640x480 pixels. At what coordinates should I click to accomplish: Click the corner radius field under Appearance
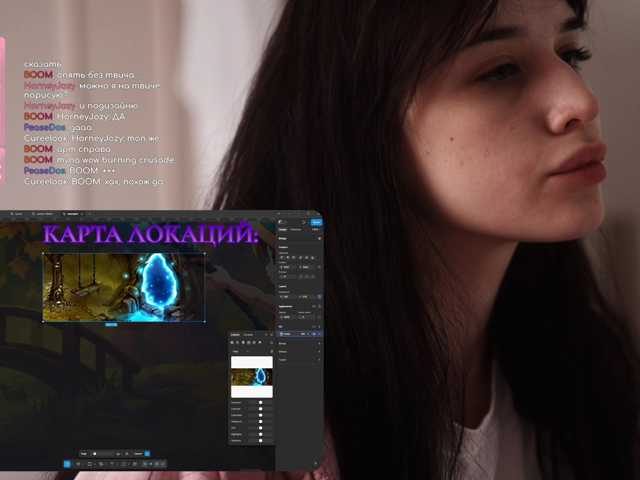pyautogui.click(x=306, y=317)
